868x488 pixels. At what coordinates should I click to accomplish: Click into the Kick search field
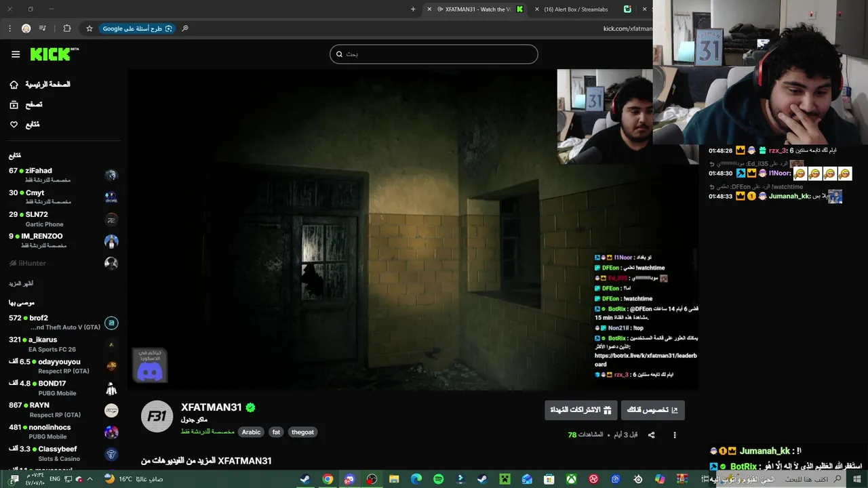pyautogui.click(x=434, y=54)
